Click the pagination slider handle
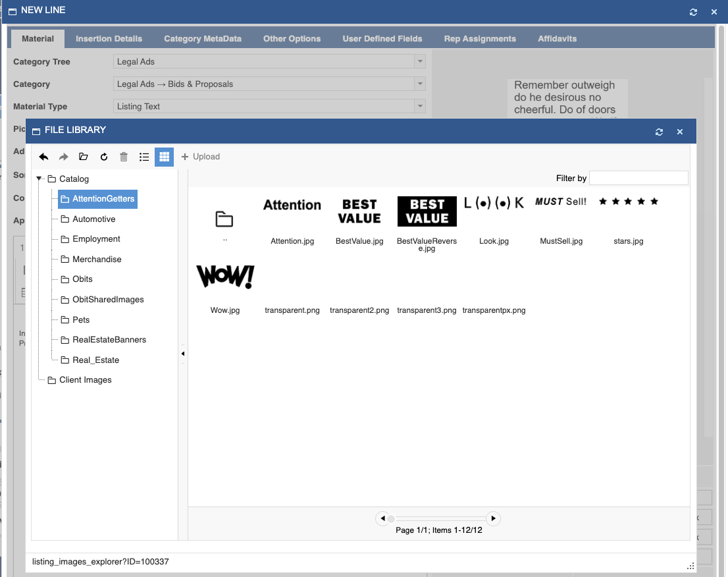The width and height of the screenshot is (728, 577). (391, 519)
